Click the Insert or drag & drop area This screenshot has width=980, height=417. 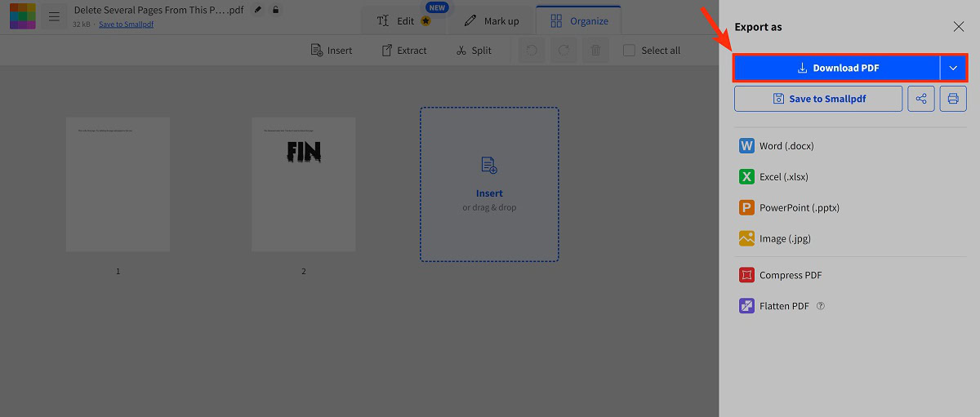pos(489,184)
